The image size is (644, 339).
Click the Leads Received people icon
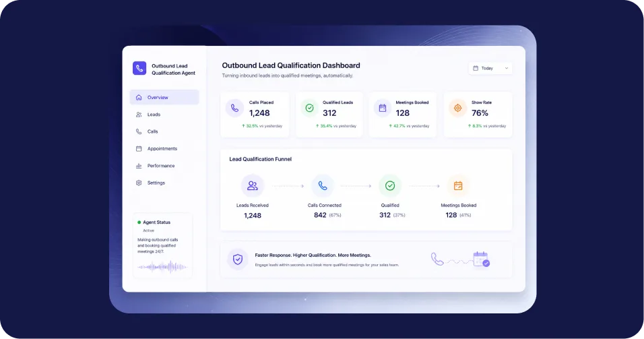253,186
